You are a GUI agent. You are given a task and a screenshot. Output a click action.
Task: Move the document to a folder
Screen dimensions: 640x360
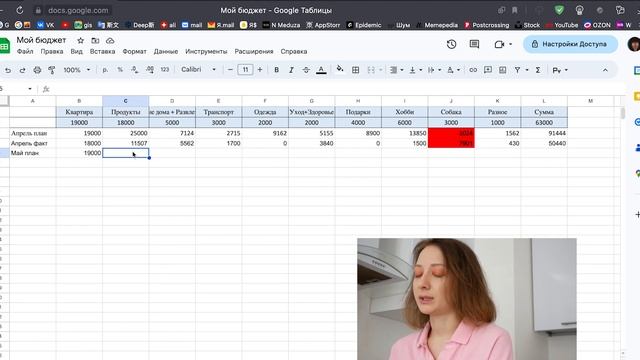click(95, 40)
